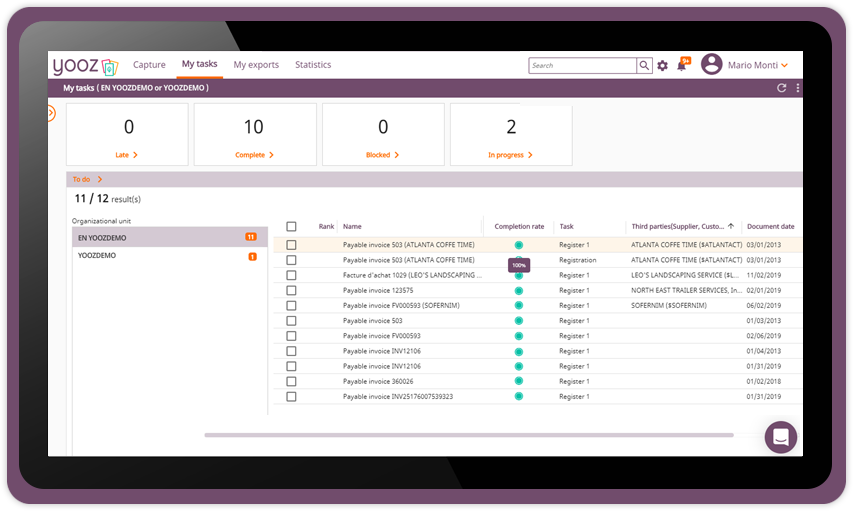The width and height of the screenshot is (853, 511).
Task: Expand the In progress tasks chevron
Action: [x=530, y=155]
